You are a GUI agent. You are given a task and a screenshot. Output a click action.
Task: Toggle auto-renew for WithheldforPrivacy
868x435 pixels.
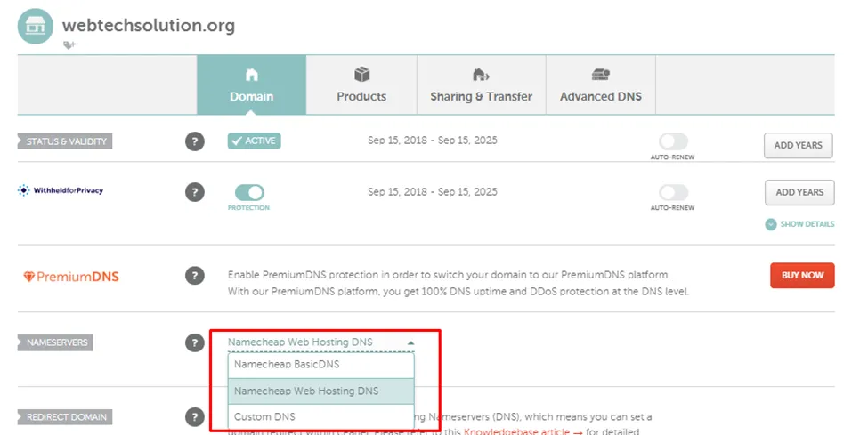coord(673,193)
